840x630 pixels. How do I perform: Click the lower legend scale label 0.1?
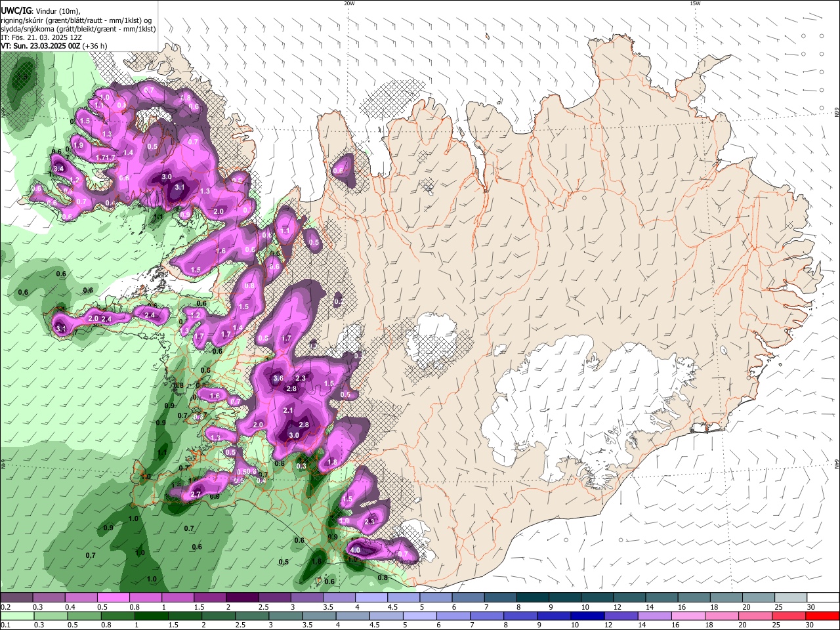pyautogui.click(x=5, y=625)
